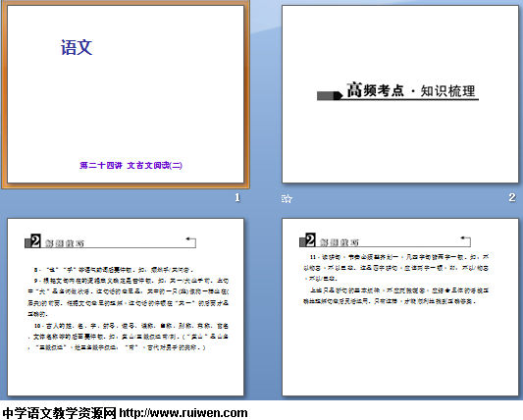The image size is (523, 420).
Task: Click paragraph 11 text on slide 4
Action: (x=395, y=268)
